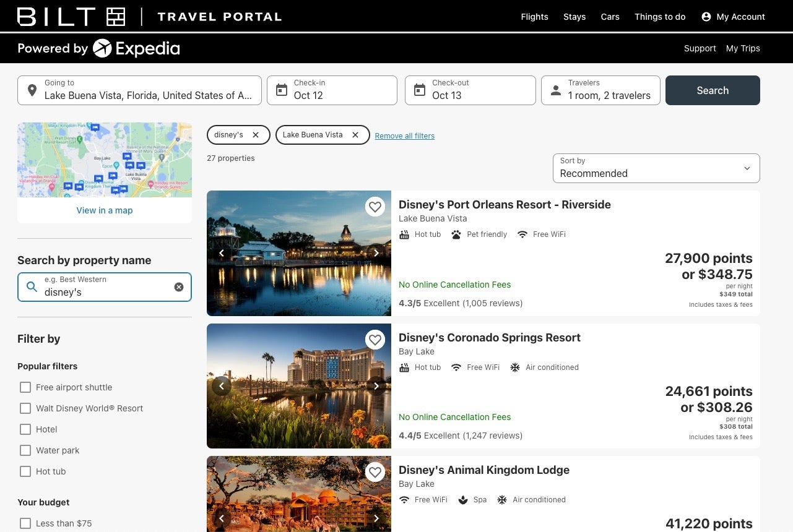Select the Less than $75 budget option
Image resolution: width=793 pixels, height=532 pixels.
coord(25,523)
